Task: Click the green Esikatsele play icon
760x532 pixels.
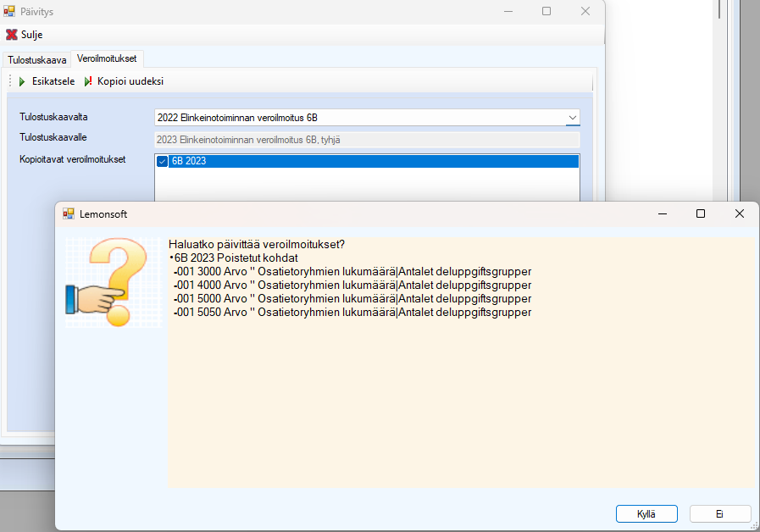Action: coord(22,81)
